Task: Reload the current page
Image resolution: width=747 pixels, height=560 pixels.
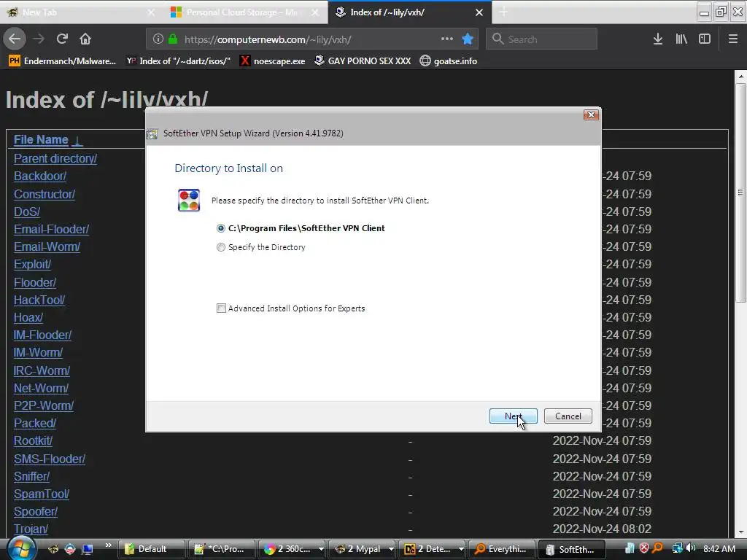Action: point(62,39)
